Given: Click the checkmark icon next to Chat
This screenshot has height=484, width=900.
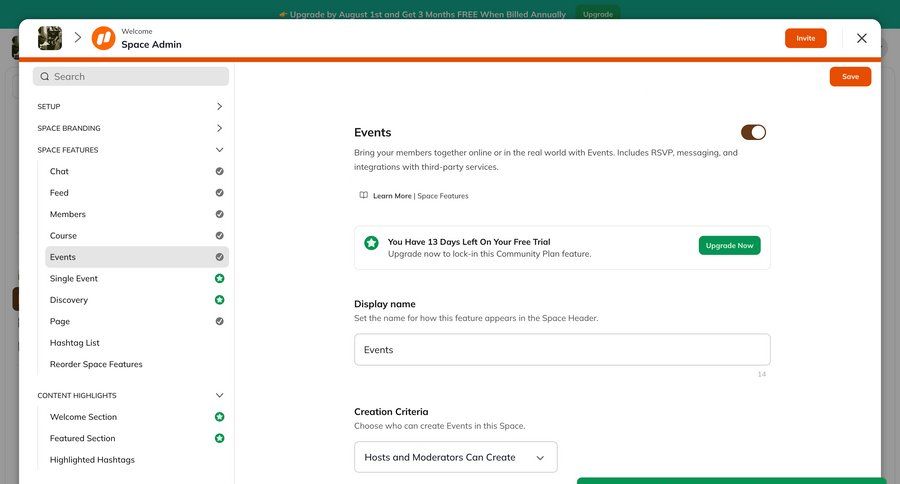Looking at the screenshot, I should click(x=219, y=171).
